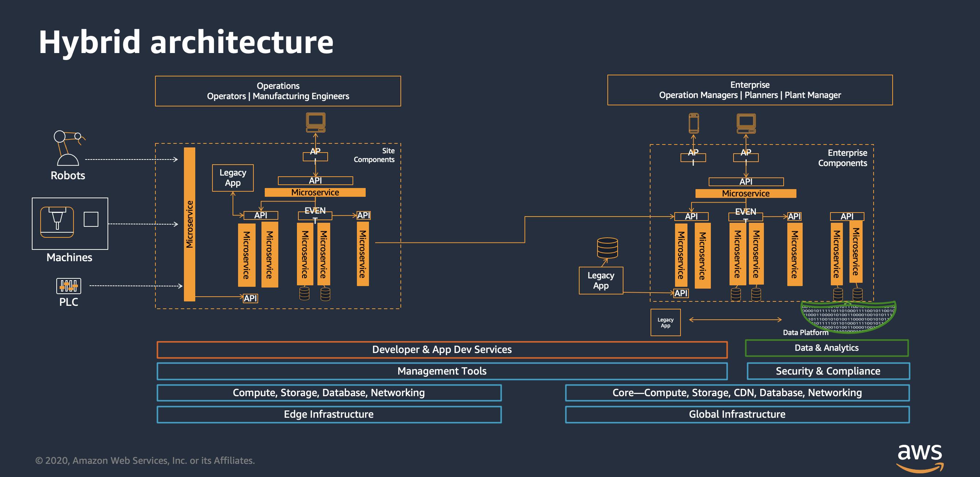This screenshot has height=477, width=980.
Task: Click the Site Components Legacy App box
Action: pyautogui.click(x=233, y=178)
